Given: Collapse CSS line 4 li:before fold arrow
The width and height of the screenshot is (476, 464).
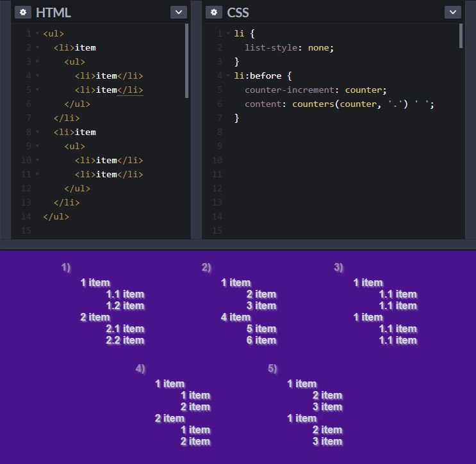Looking at the screenshot, I should click(228, 76).
